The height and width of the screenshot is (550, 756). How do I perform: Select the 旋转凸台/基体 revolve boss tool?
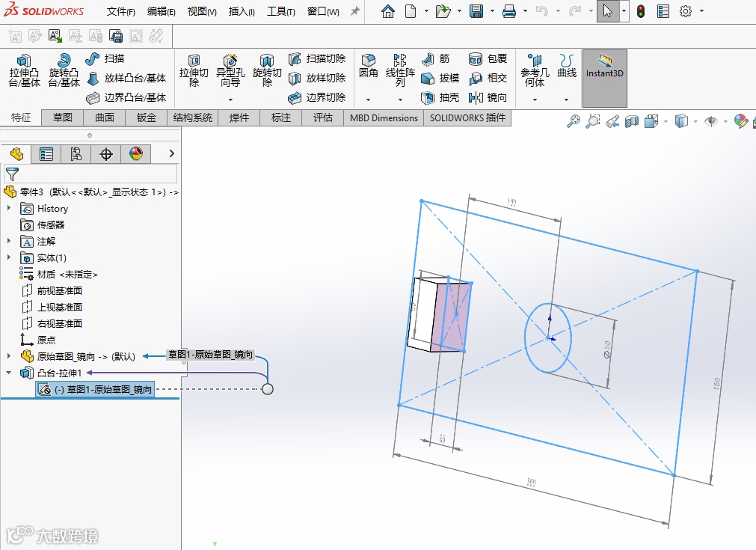64,71
